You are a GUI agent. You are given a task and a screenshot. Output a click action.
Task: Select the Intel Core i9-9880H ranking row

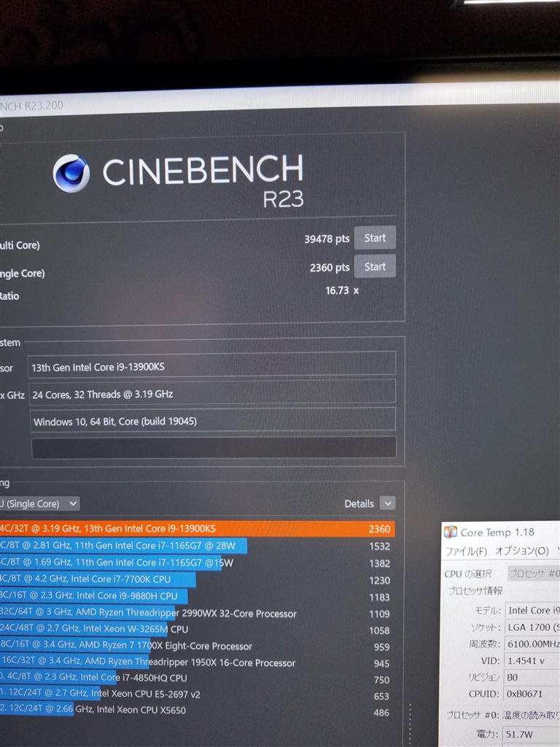pos(197,596)
